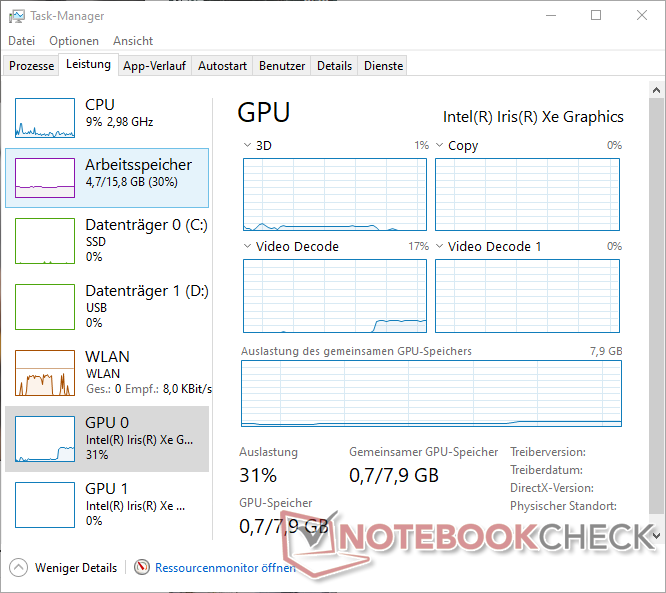
Task: Select the Arbeitsspeicher memory graph thumbnail
Action: click(45, 178)
